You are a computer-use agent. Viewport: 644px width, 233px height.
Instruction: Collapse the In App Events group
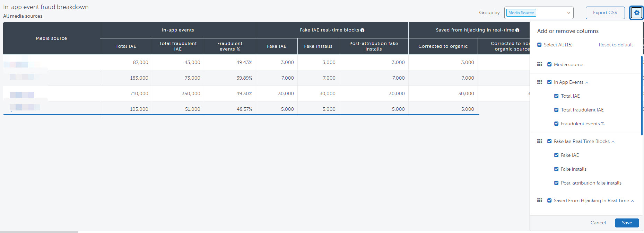pos(587,82)
